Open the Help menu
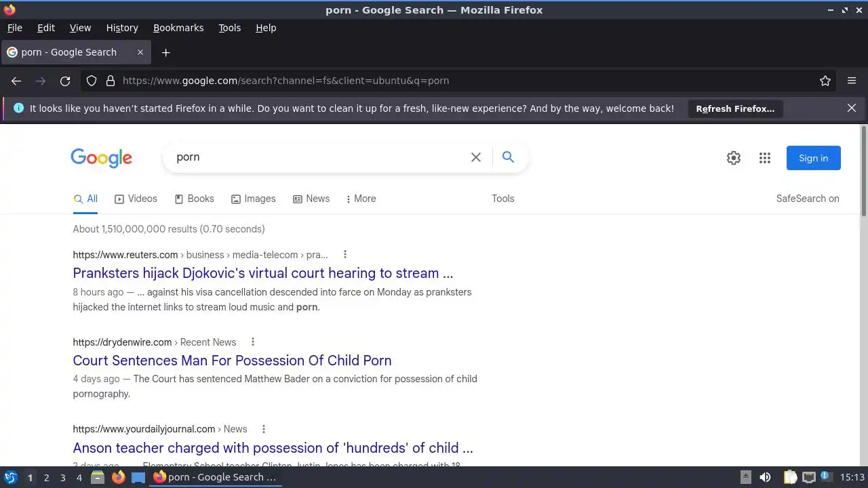 pyautogui.click(x=266, y=28)
